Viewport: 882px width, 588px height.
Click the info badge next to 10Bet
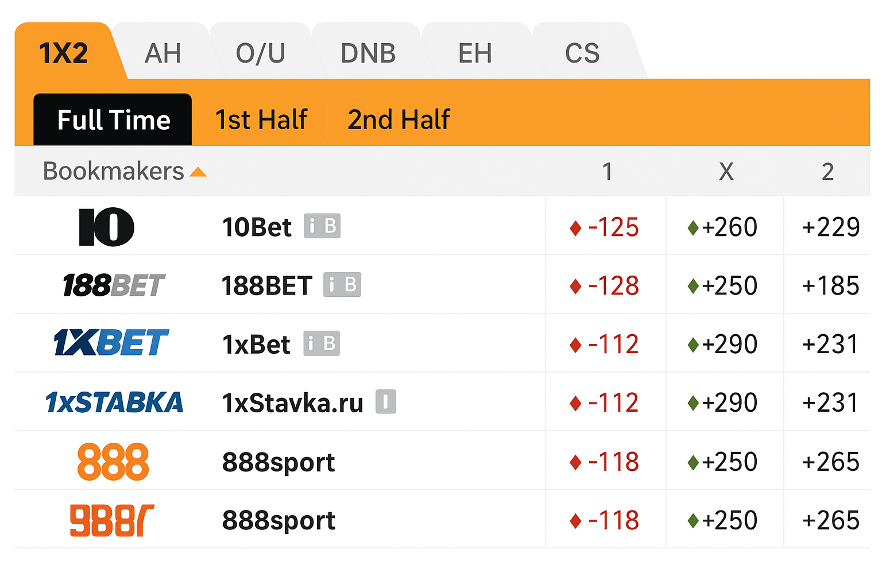tap(312, 226)
